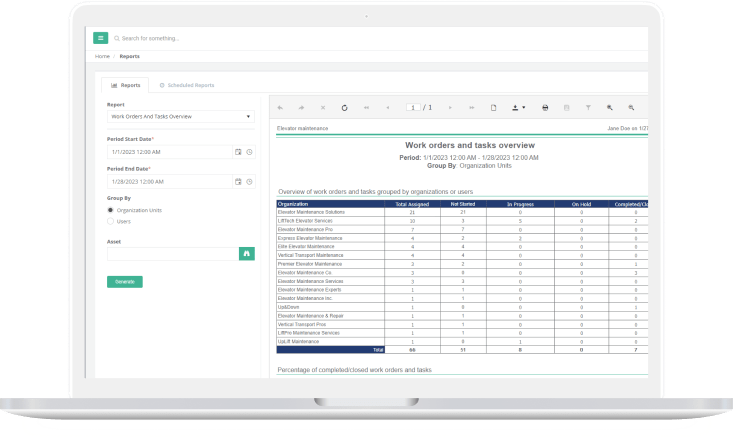
Task: Click the page number input box
Action: (411, 107)
